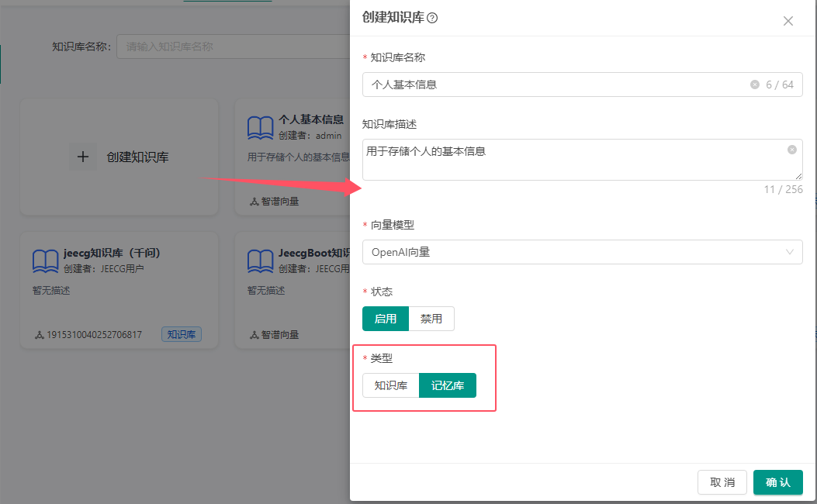The height and width of the screenshot is (504, 817).
Task: Set status to 禁用
Action: click(431, 319)
